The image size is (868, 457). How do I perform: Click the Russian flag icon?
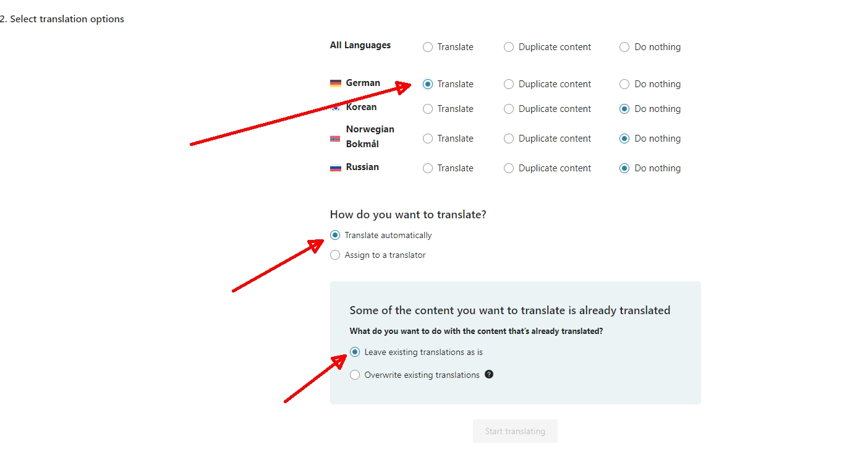336,168
